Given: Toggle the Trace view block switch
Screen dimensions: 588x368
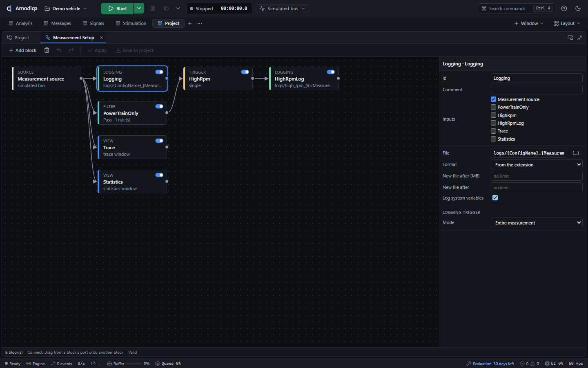Looking at the screenshot, I should (x=159, y=141).
